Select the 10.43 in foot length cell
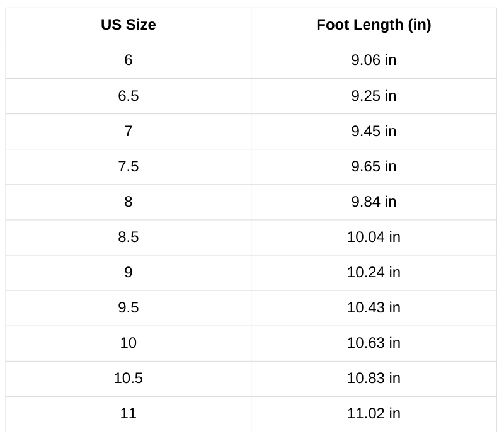The width and height of the screenshot is (504, 441). (374, 307)
